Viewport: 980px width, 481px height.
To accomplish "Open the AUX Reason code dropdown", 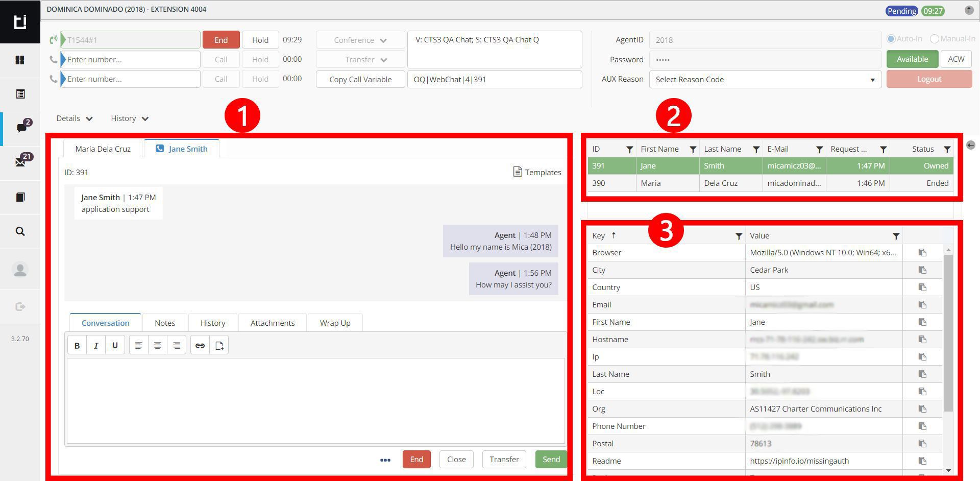I will pyautogui.click(x=765, y=80).
